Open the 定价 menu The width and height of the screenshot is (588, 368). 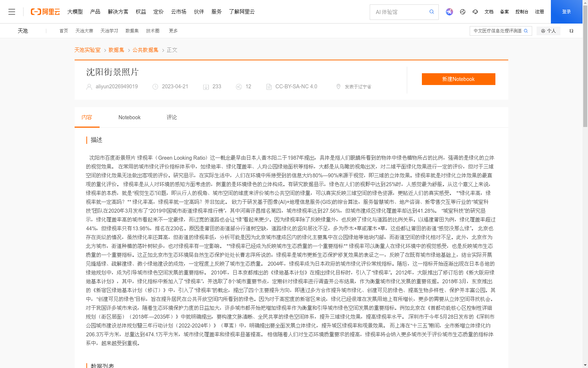pos(158,12)
